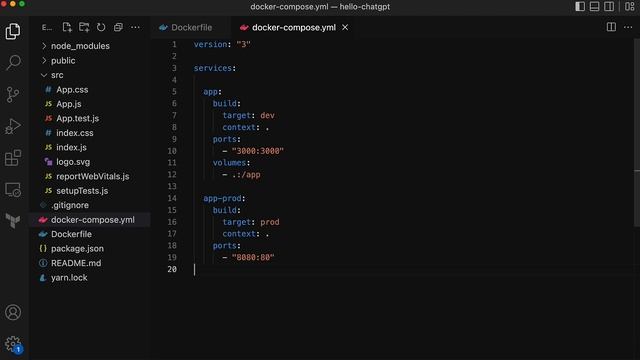The height and width of the screenshot is (360, 640).
Task: Open editor more actions ellipsis
Action: 628,27
